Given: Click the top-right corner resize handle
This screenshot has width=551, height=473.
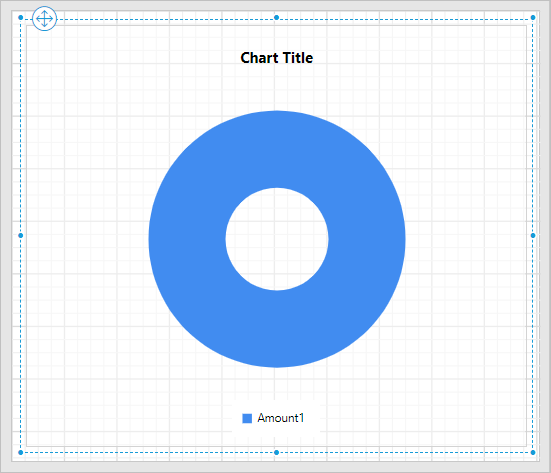Looking at the screenshot, I should pyautogui.click(x=533, y=18).
